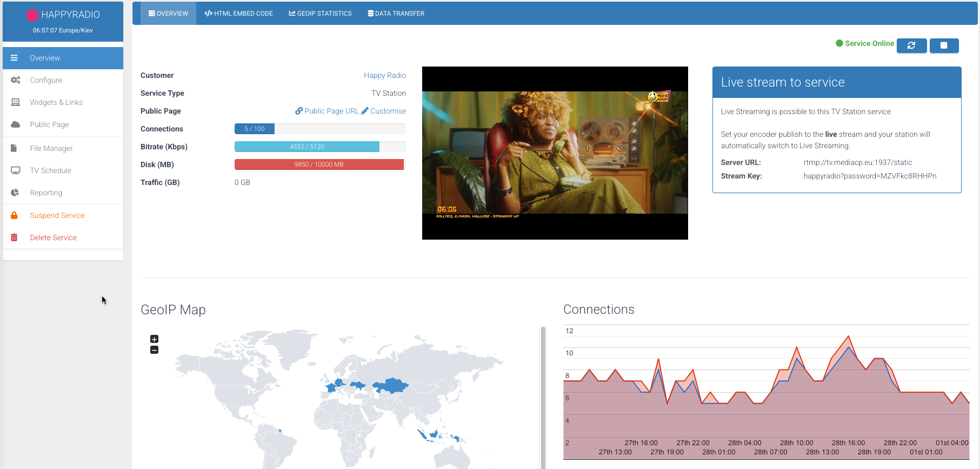Click the Public Page cloud icon
The image size is (980, 469).
(16, 124)
